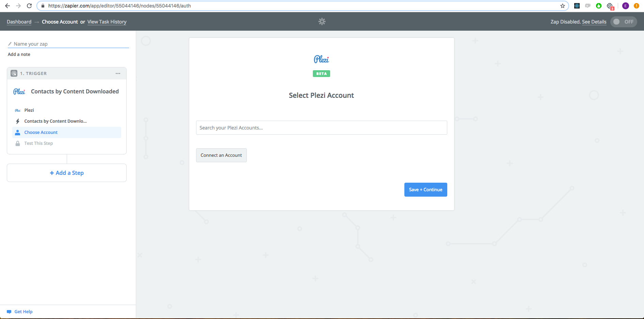Open the React developer tools extension icon
The image size is (644, 319).
(x=577, y=6)
